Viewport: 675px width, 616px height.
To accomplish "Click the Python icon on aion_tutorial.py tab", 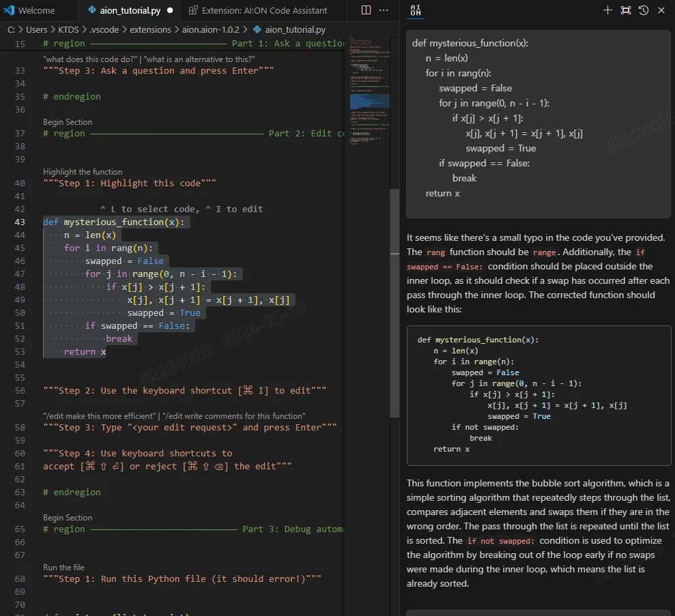I will point(91,10).
